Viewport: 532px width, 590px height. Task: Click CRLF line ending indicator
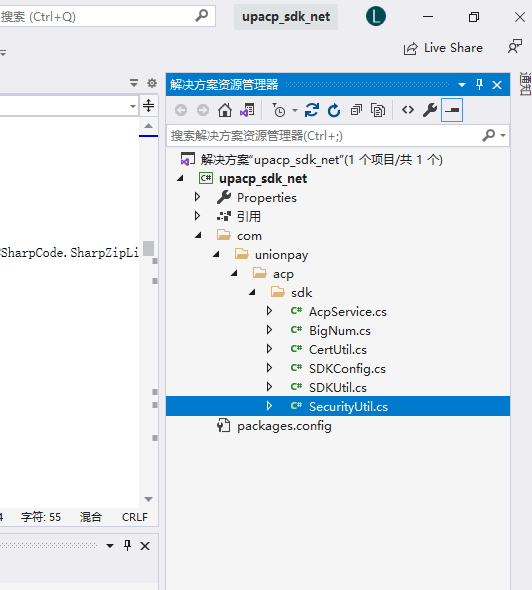coord(135,517)
